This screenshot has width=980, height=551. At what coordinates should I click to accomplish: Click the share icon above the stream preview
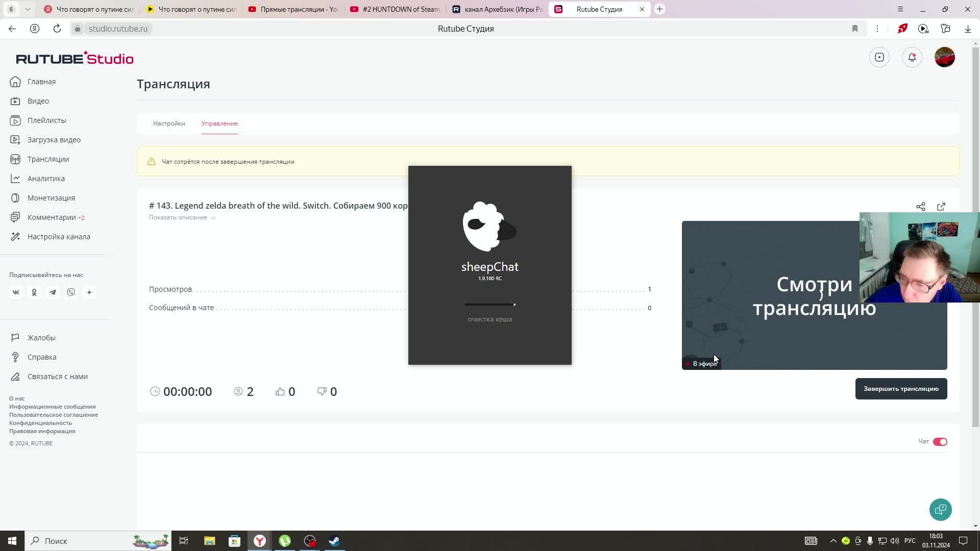pos(920,207)
